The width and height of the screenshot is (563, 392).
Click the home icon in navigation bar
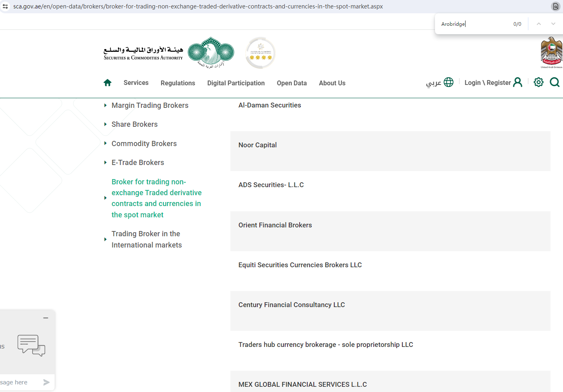pos(107,83)
